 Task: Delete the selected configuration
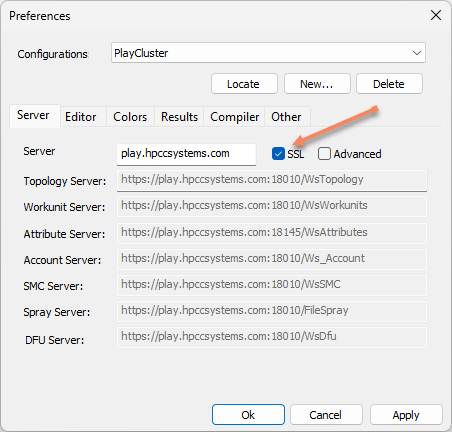point(389,84)
